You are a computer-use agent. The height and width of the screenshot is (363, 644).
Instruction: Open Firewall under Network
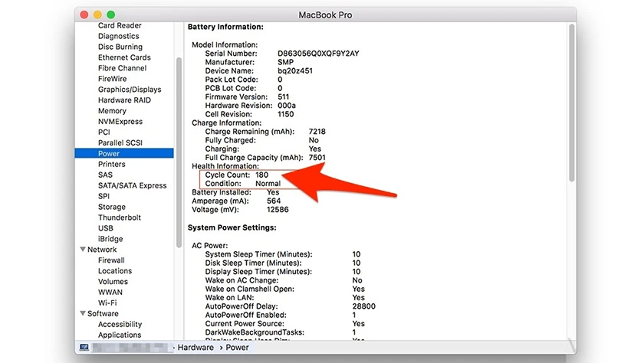point(111,260)
